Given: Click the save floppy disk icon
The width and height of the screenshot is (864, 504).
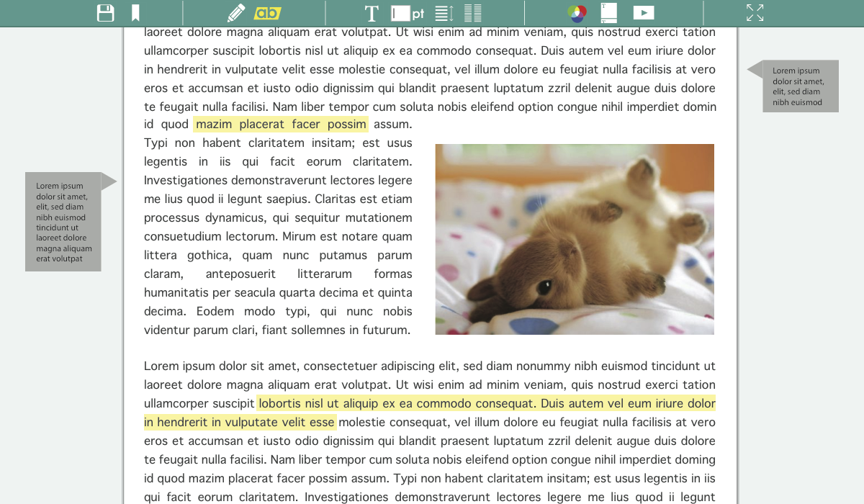Looking at the screenshot, I should (106, 13).
